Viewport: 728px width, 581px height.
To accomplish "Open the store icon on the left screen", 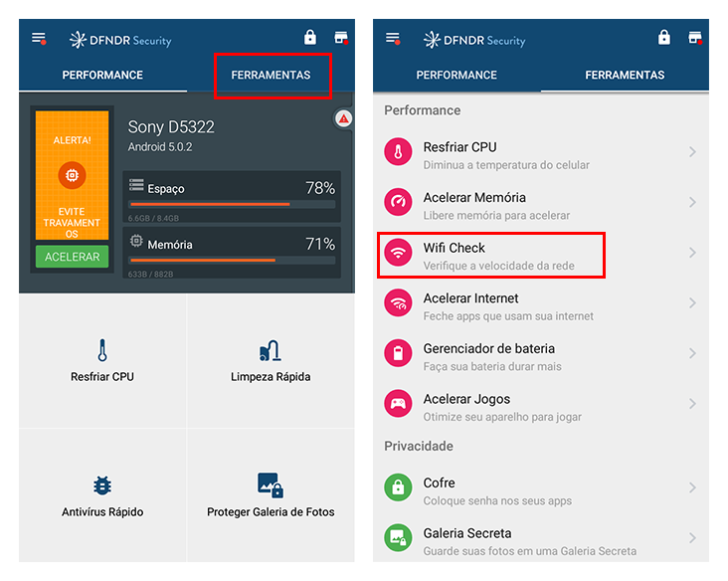I will click(341, 38).
